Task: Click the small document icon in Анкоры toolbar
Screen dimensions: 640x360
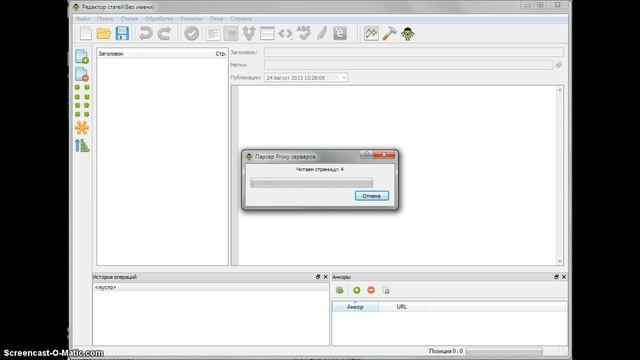Action: [x=386, y=290]
